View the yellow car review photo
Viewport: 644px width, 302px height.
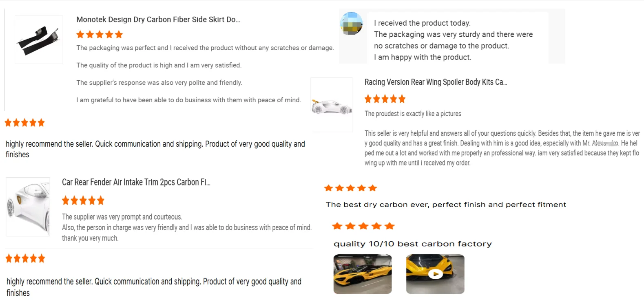coord(363,274)
